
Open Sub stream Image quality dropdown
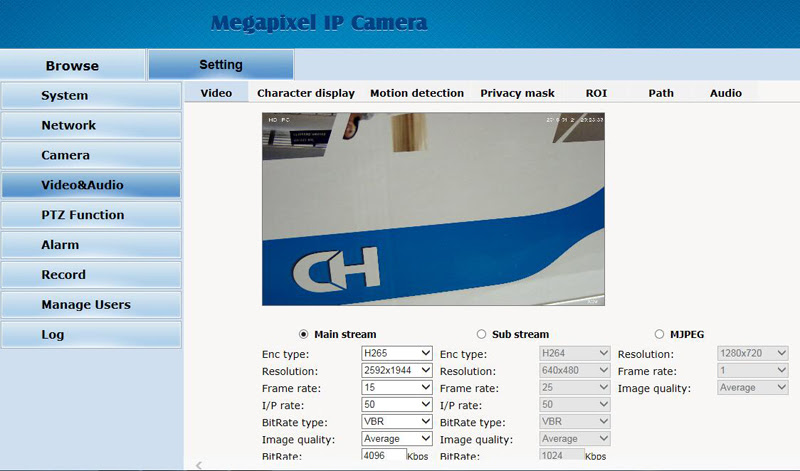(574, 439)
